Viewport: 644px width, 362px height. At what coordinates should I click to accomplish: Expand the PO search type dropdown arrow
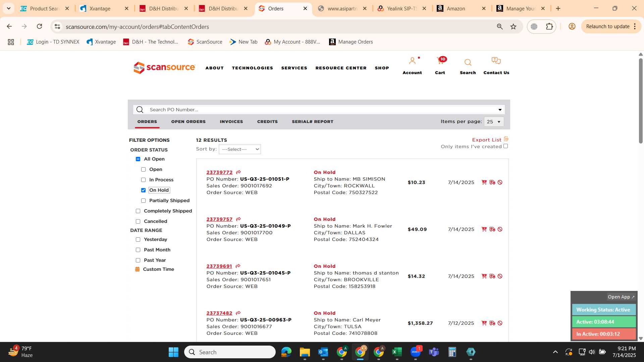tap(500, 110)
